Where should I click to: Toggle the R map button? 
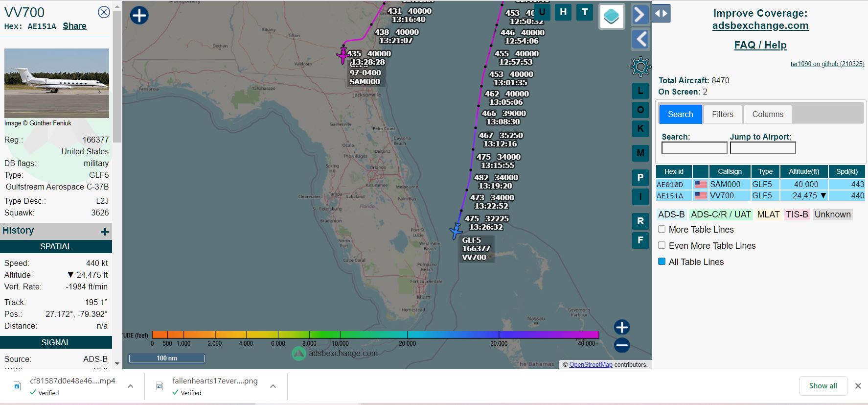pyautogui.click(x=640, y=221)
